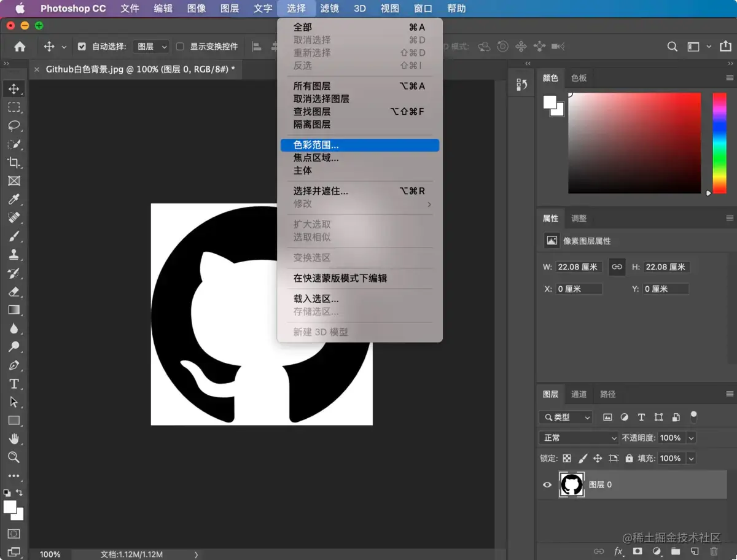Click the hue slider strip
This screenshot has width=737, height=560.
[719, 143]
